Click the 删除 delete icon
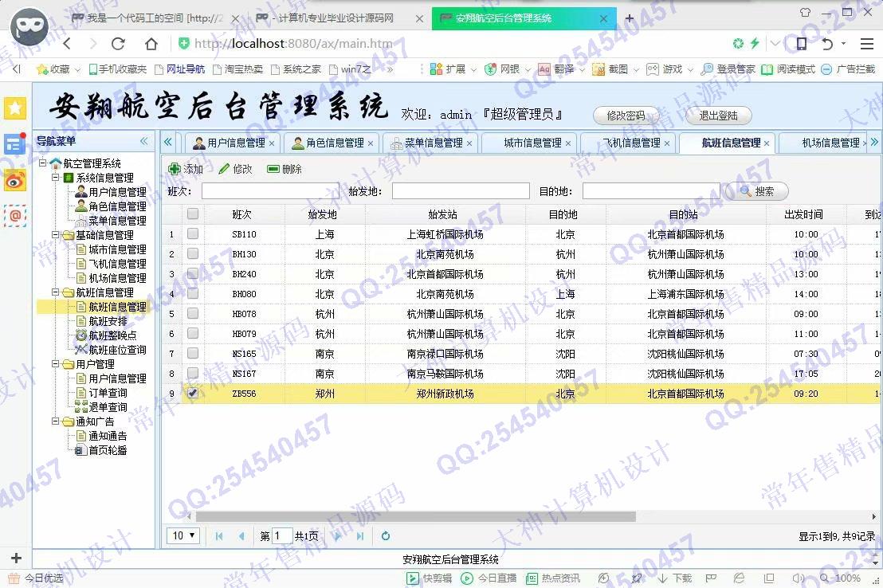883x588 pixels. point(273,169)
